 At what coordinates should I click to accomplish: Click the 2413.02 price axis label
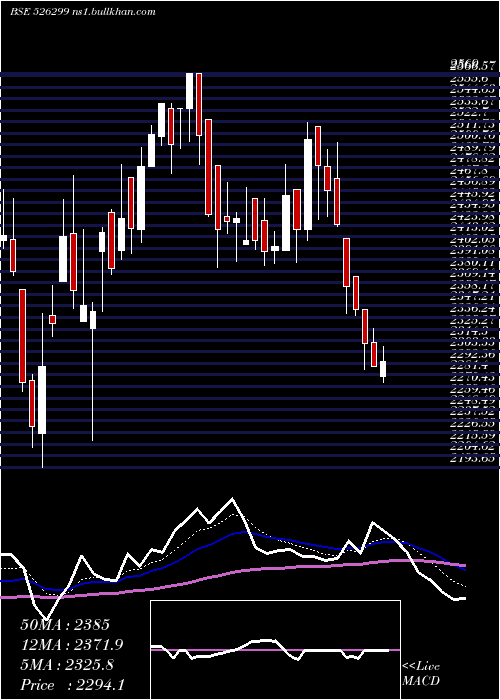472,229
